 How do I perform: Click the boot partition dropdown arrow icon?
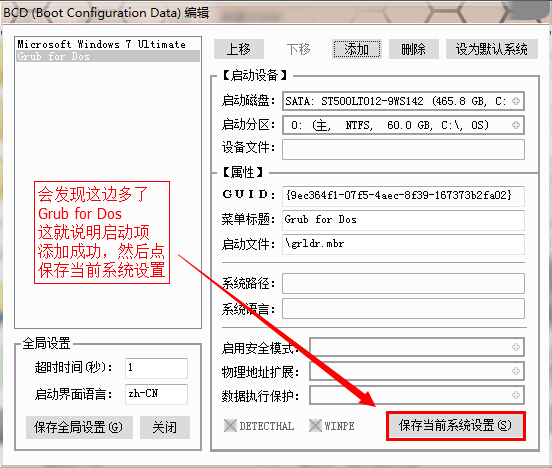coord(516,125)
